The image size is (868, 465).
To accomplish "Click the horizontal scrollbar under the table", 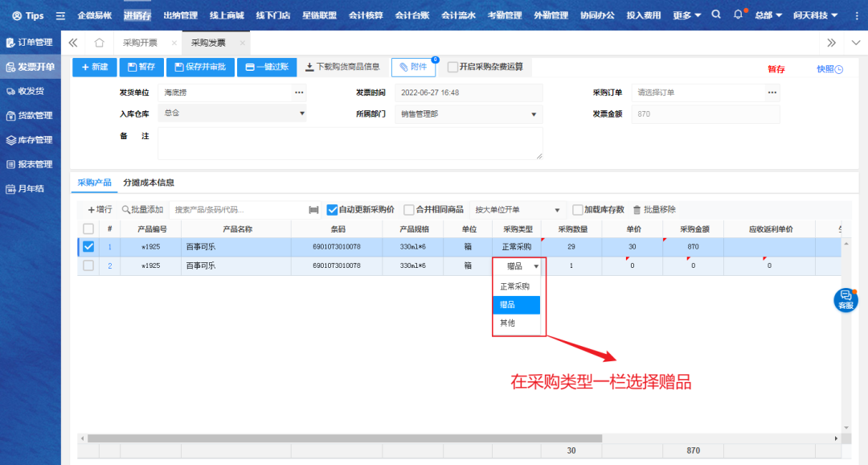I will point(344,438).
